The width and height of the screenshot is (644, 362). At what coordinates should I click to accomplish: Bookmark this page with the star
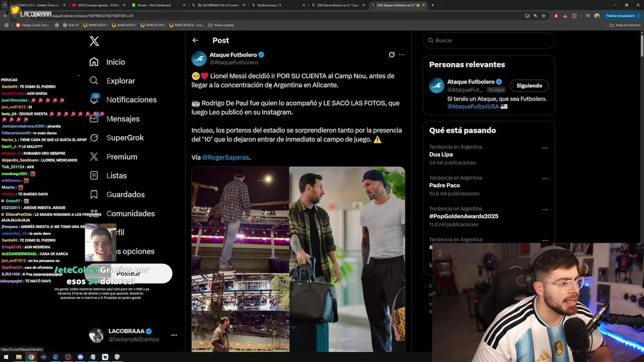pos(543,16)
